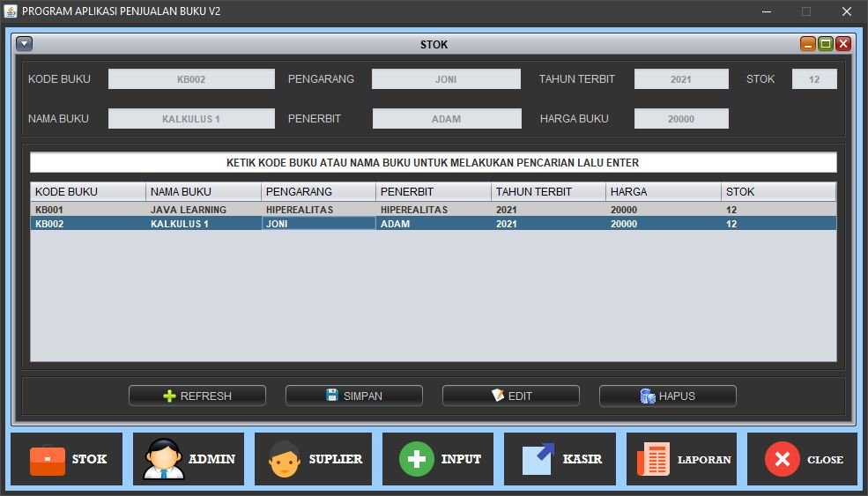868x496 pixels.
Task: Click SIMPAN to save the book
Action: pyautogui.click(x=354, y=396)
